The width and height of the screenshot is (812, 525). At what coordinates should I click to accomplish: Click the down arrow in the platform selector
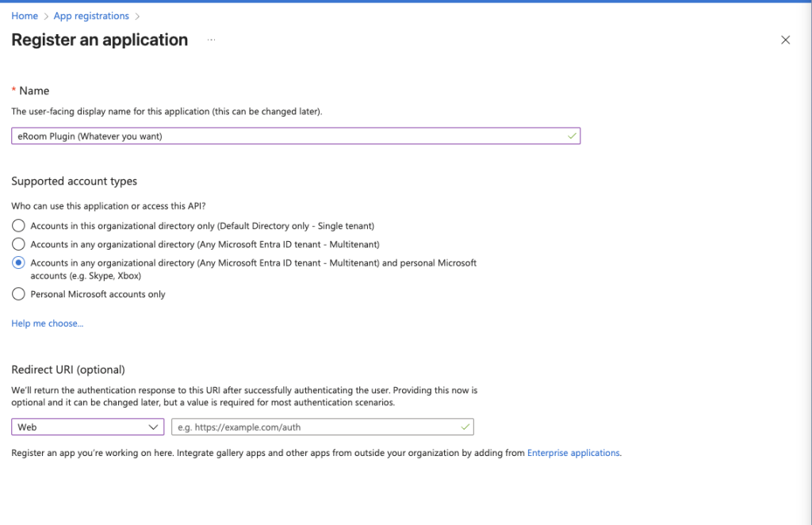tap(154, 427)
